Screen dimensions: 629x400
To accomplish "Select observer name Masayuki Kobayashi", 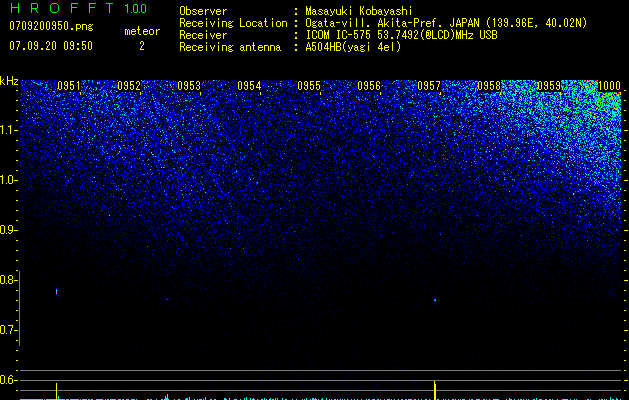I will pyautogui.click(x=359, y=11).
